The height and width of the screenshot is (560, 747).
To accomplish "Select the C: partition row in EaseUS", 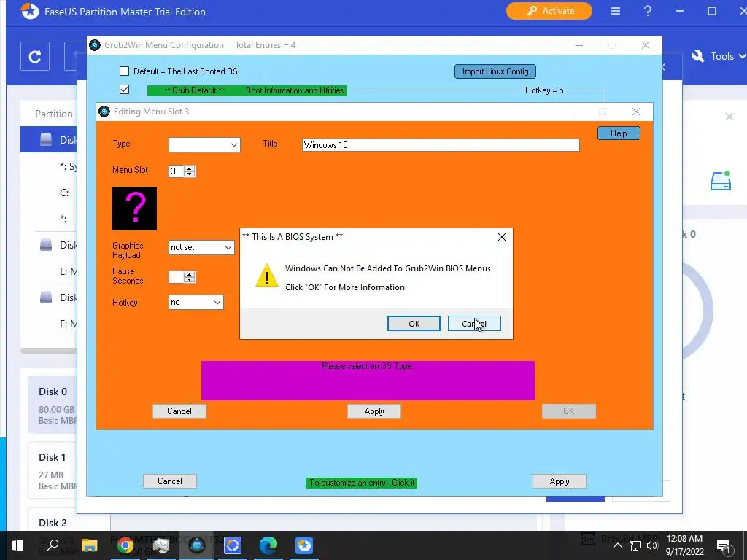I will click(49, 192).
